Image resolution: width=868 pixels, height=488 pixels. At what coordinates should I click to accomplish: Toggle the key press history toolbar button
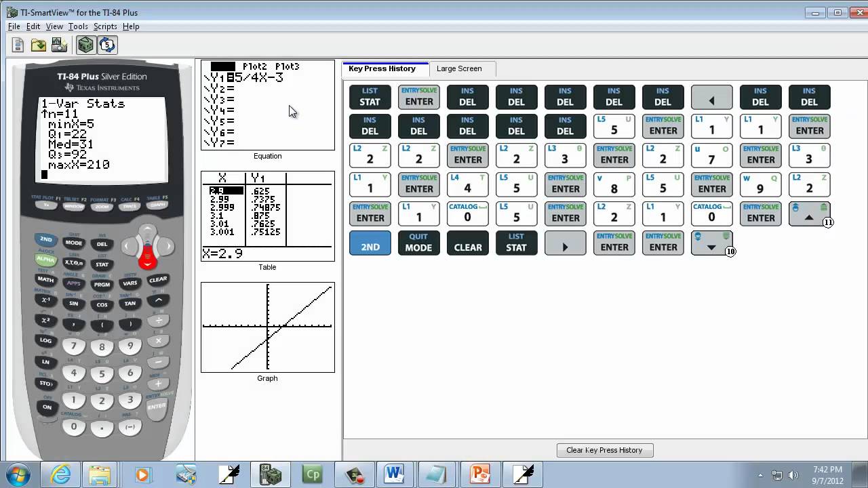coord(107,45)
